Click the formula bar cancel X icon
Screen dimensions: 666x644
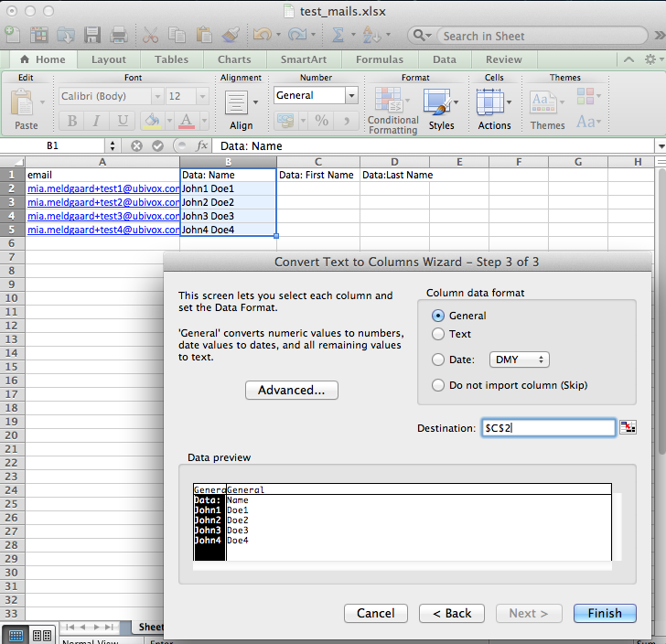(x=136, y=146)
